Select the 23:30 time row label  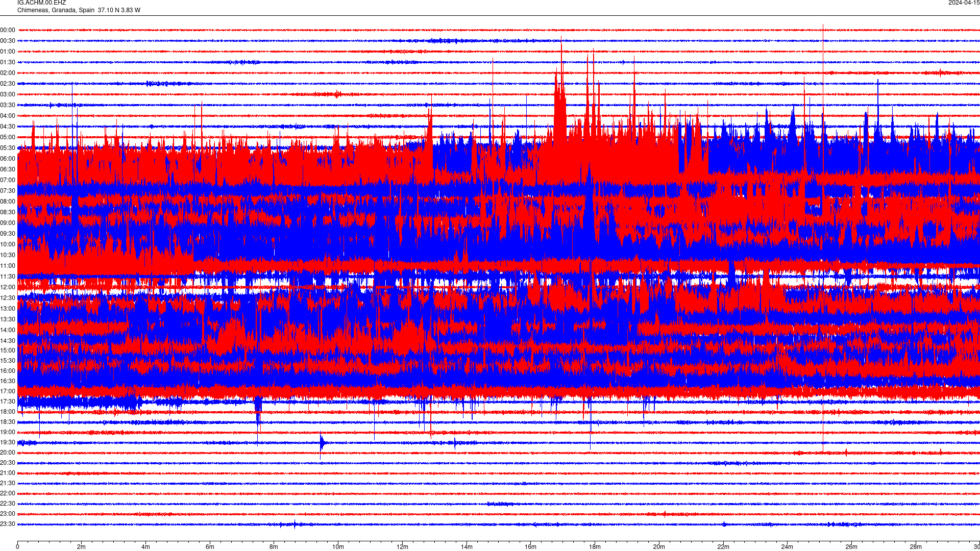pyautogui.click(x=8, y=524)
